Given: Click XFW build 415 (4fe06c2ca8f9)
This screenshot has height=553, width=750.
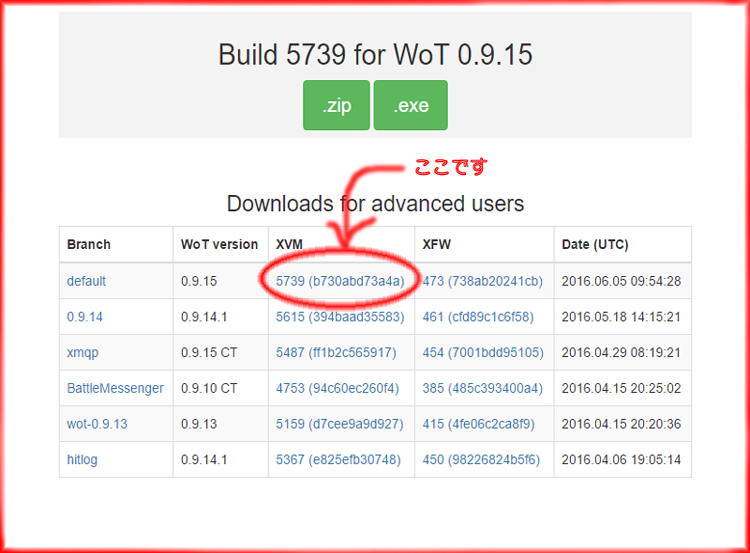Looking at the screenshot, I should tap(479, 424).
